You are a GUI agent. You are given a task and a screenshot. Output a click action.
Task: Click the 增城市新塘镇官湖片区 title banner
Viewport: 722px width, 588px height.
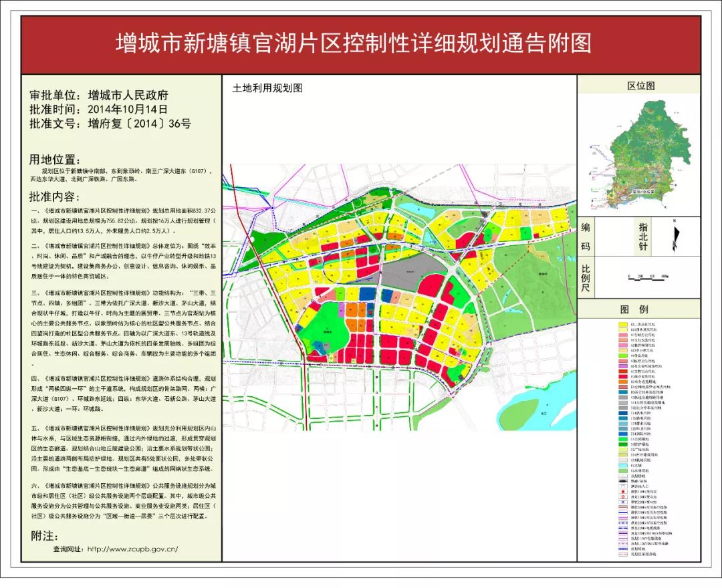pos(361,41)
